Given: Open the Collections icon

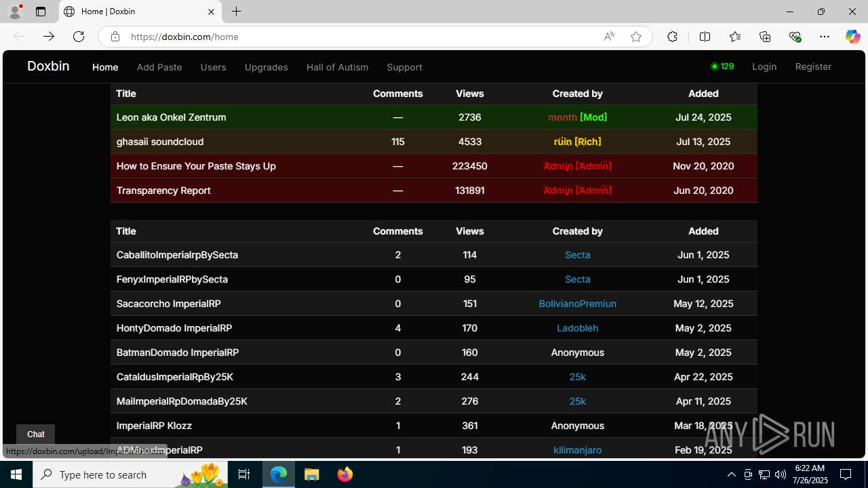Looking at the screenshot, I should click(x=765, y=37).
